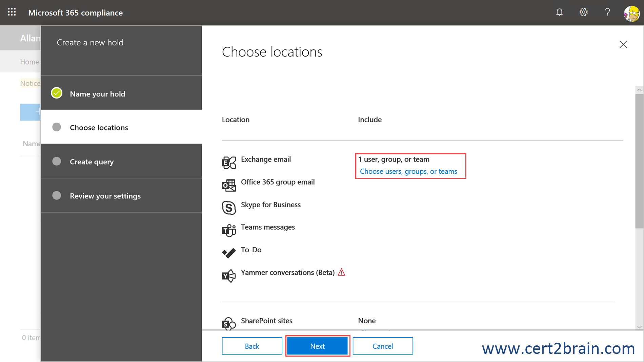Image resolution: width=644 pixels, height=362 pixels.
Task: Click the Create a new hold heading
Action: tap(90, 42)
